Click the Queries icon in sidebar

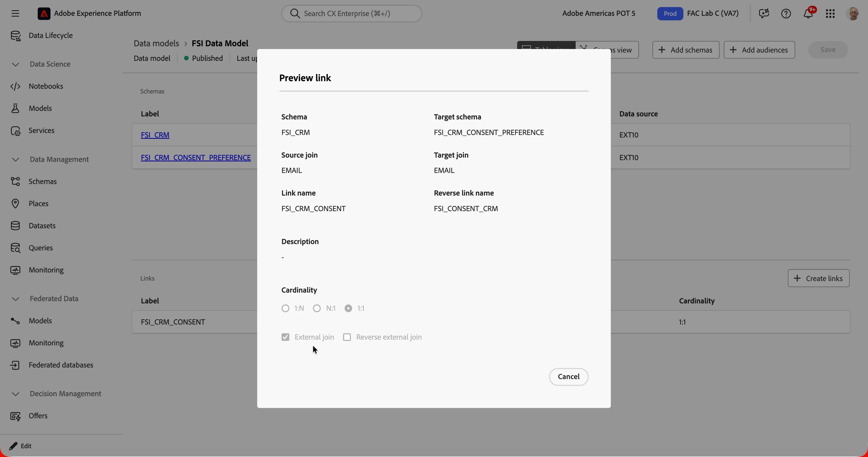[16, 248]
